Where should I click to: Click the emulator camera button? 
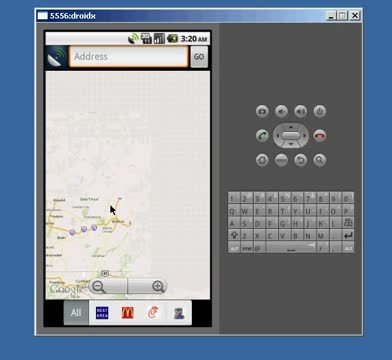click(x=262, y=111)
